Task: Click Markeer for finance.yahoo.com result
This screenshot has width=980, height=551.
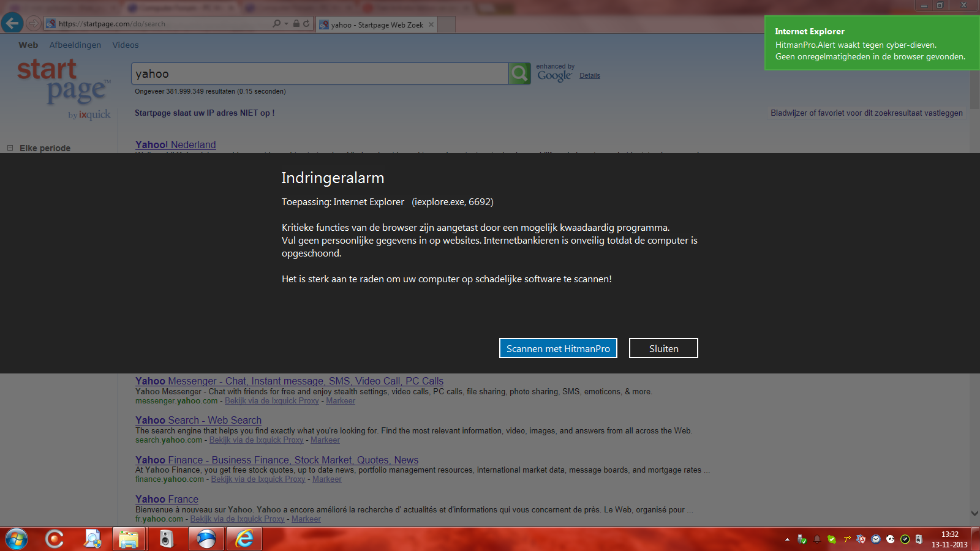Action: click(327, 479)
